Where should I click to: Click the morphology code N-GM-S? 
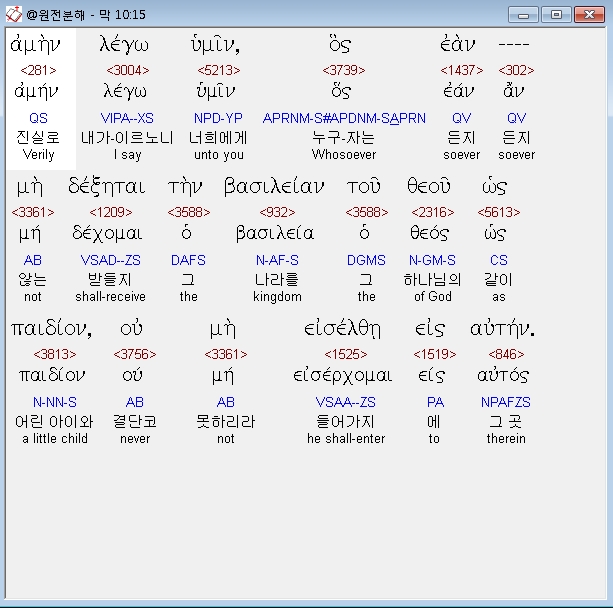click(x=432, y=260)
